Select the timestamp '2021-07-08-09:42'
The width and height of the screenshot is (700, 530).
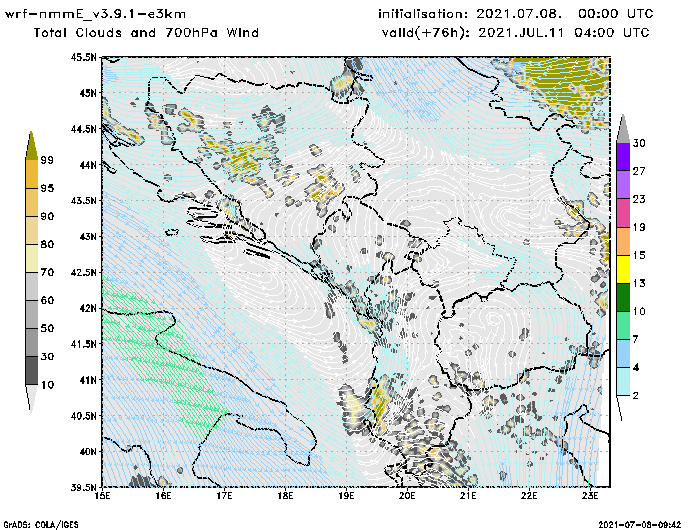coord(640,524)
